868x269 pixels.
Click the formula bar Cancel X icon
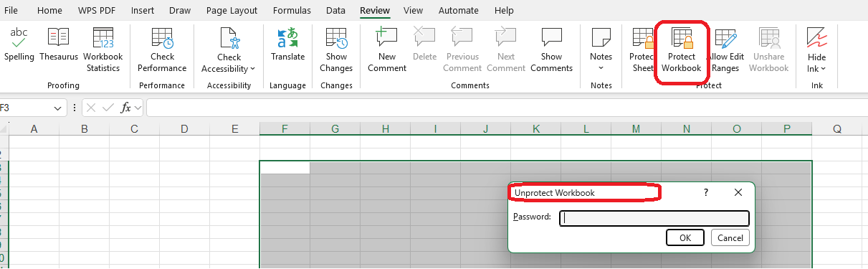[x=91, y=108]
